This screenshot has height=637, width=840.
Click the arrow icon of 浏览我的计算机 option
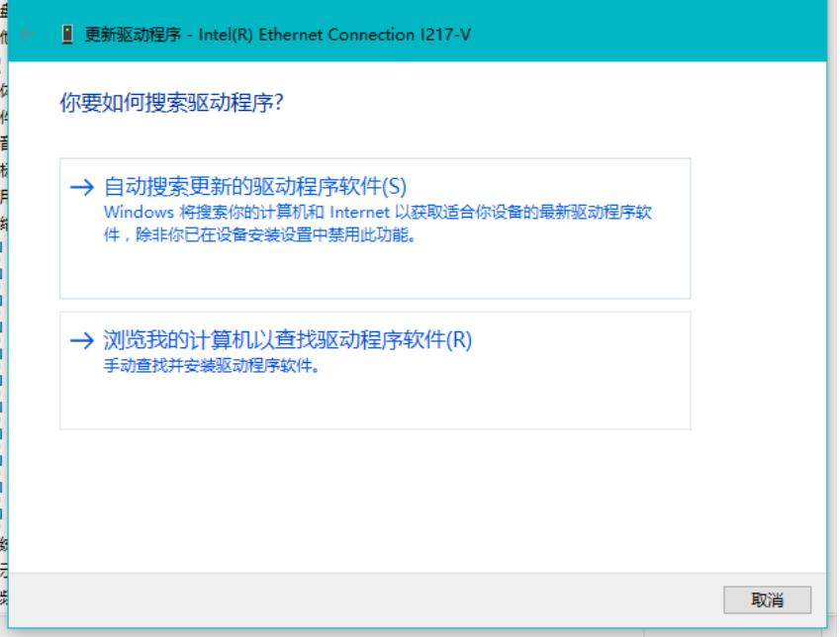(x=85, y=341)
